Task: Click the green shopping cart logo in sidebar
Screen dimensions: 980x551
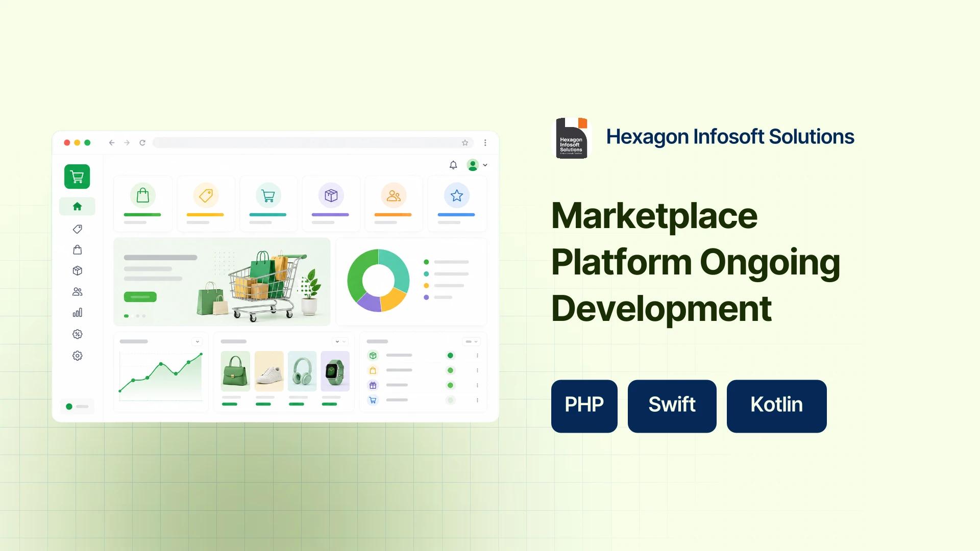Action: [77, 177]
